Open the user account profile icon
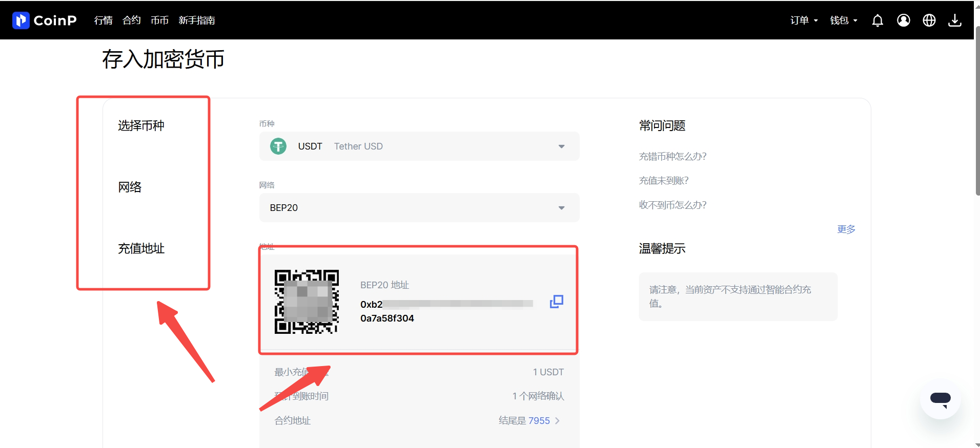The height and width of the screenshot is (448, 980). (904, 20)
